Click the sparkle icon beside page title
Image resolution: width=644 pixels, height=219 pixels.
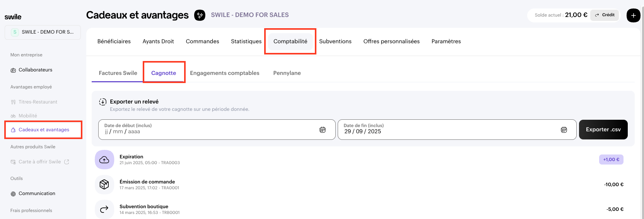pos(200,15)
